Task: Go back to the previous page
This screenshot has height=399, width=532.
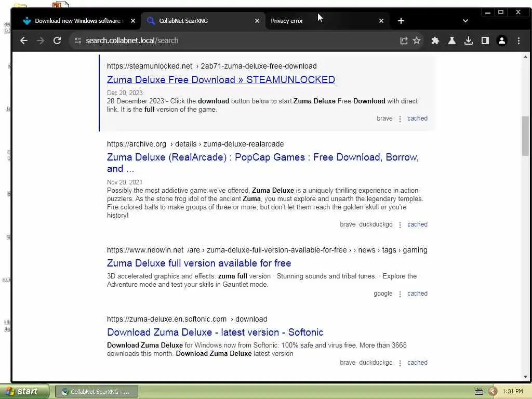Action: click(24, 41)
